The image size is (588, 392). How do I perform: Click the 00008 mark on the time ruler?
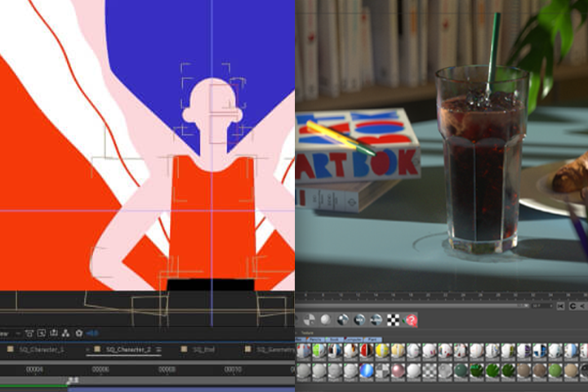pos(167,369)
